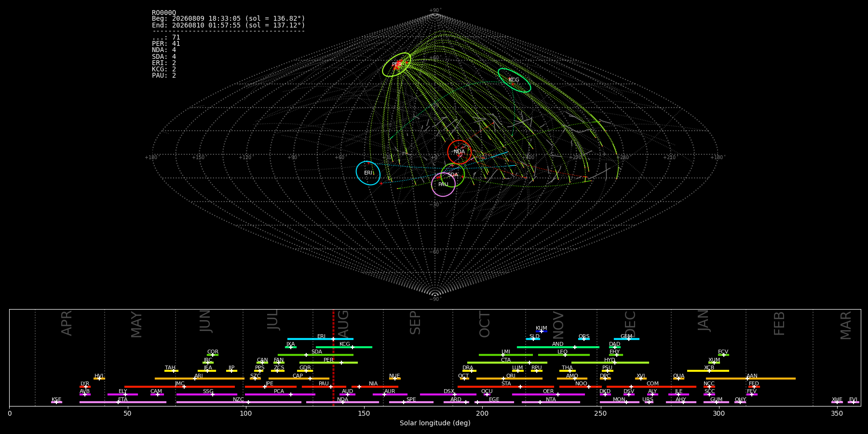Click the red NDA radiant circle
The height and width of the screenshot is (434, 868).
tap(459, 152)
